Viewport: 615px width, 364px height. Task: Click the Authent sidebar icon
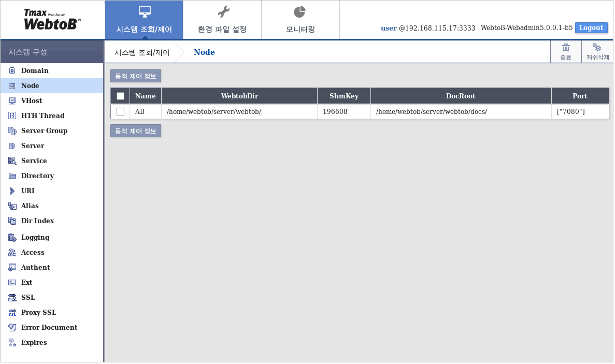12,268
